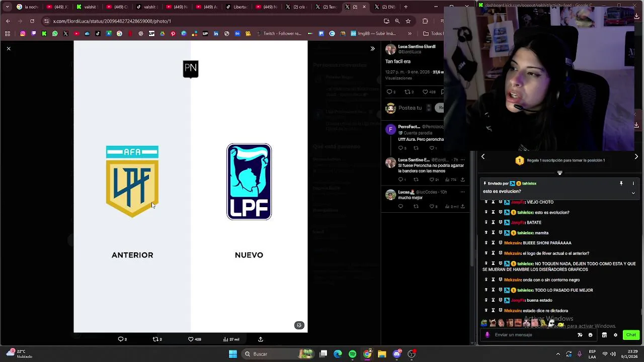The image size is (644, 362).
Task: Unpin the pinned chat message
Action: coord(621,184)
